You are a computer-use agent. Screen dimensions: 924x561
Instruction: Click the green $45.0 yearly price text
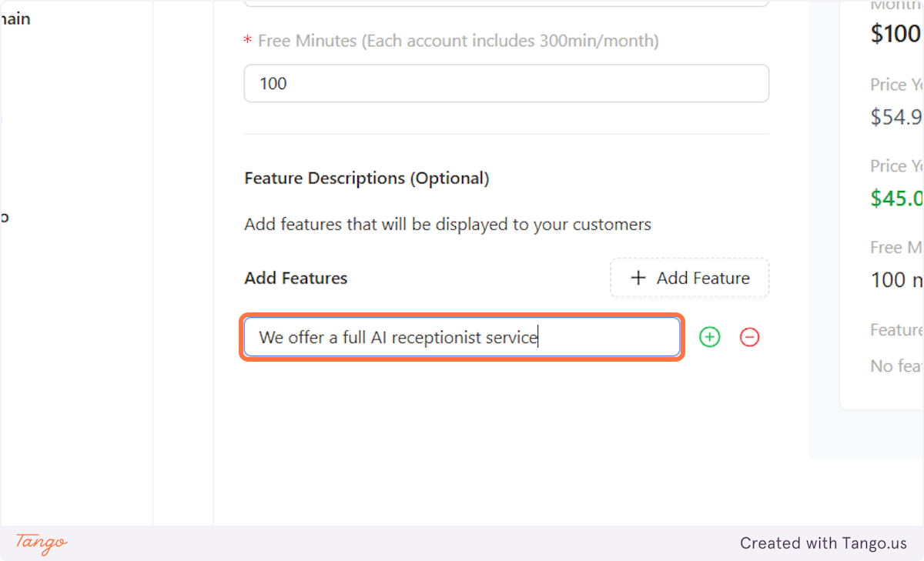[x=896, y=198]
